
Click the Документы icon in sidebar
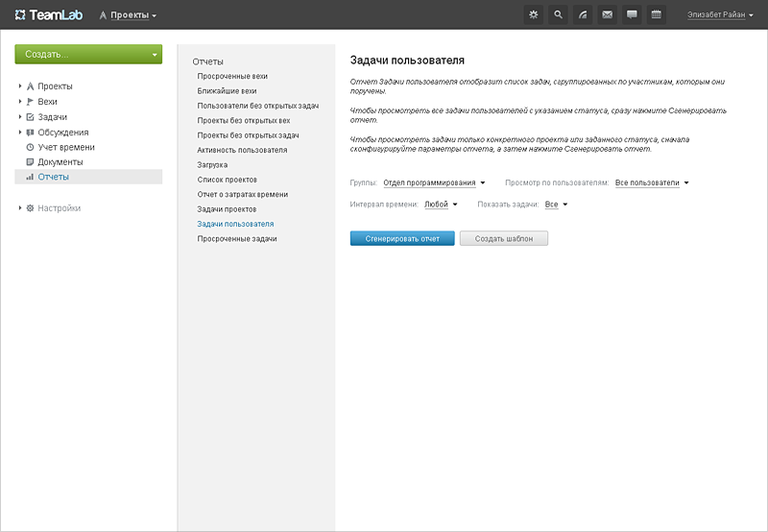pos(30,161)
